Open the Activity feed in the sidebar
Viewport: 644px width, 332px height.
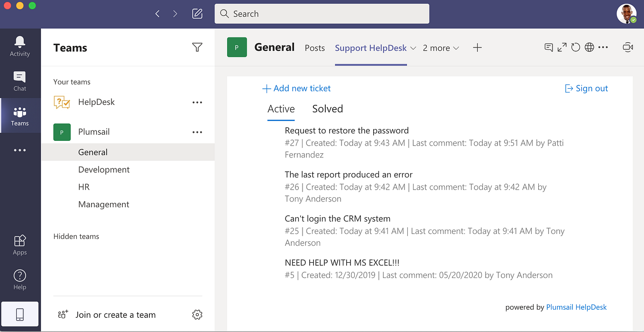tap(19, 45)
